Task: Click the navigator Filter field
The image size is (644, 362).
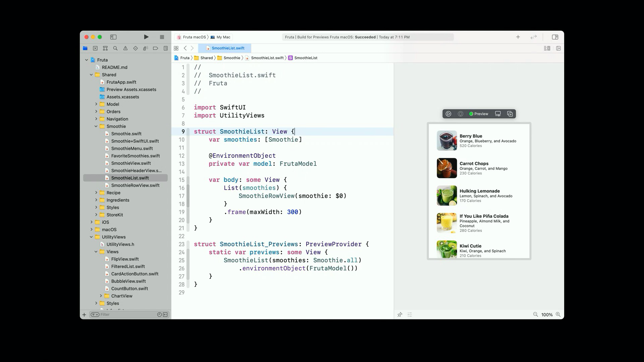Action: pyautogui.click(x=127, y=315)
